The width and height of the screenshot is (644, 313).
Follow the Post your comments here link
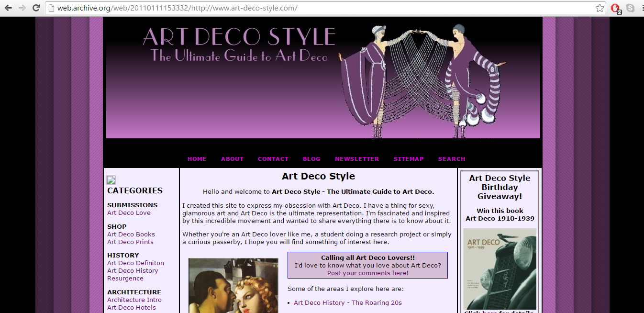[x=368, y=273]
